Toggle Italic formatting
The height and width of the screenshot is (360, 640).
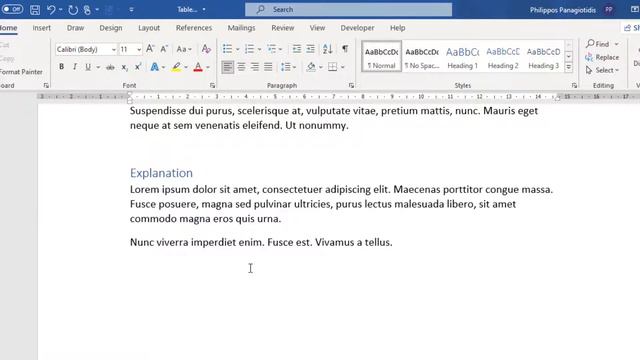pos(74,67)
